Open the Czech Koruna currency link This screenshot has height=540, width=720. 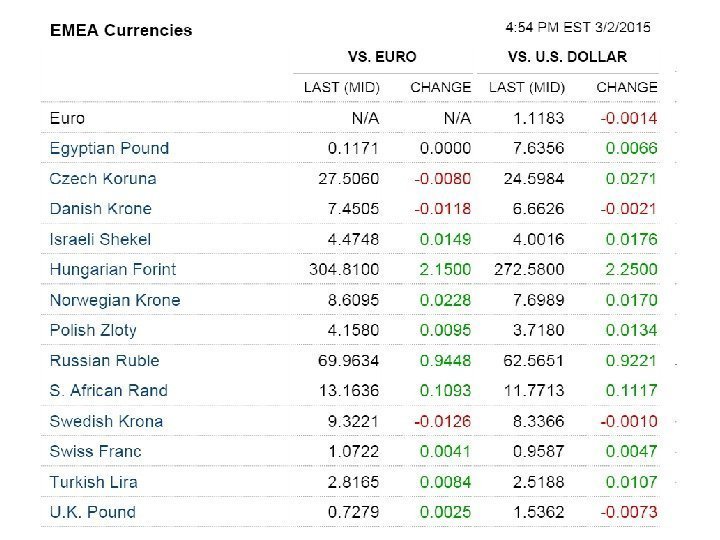tap(103, 179)
